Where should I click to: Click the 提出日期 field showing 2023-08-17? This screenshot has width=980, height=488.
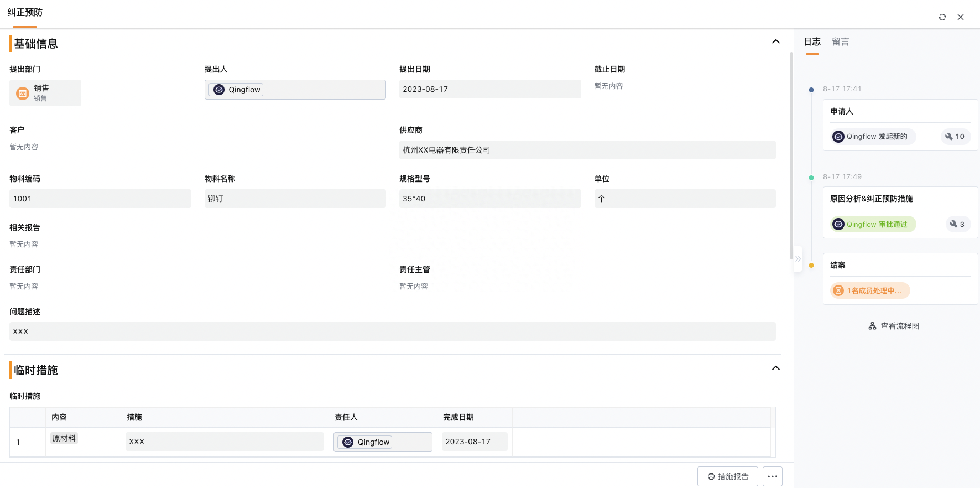point(490,89)
